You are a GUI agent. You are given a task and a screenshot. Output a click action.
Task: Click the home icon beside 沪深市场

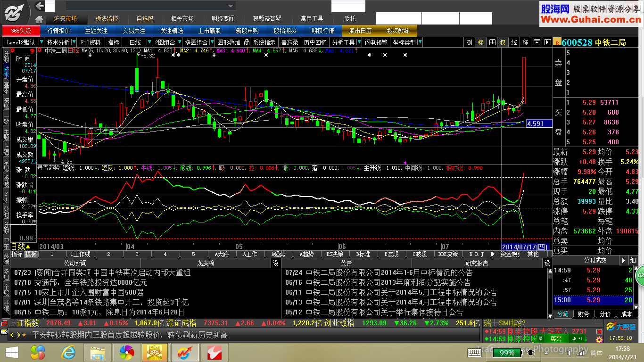(40, 19)
